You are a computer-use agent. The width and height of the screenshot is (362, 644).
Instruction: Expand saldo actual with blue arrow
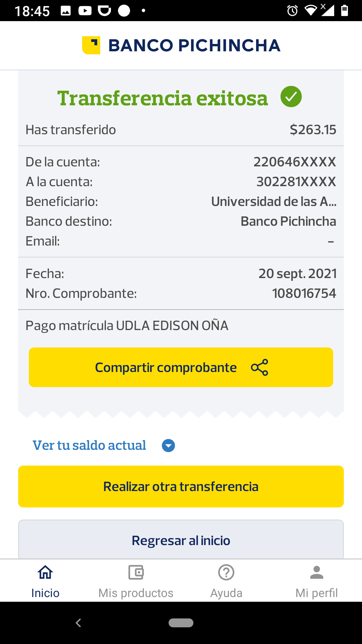click(x=168, y=445)
